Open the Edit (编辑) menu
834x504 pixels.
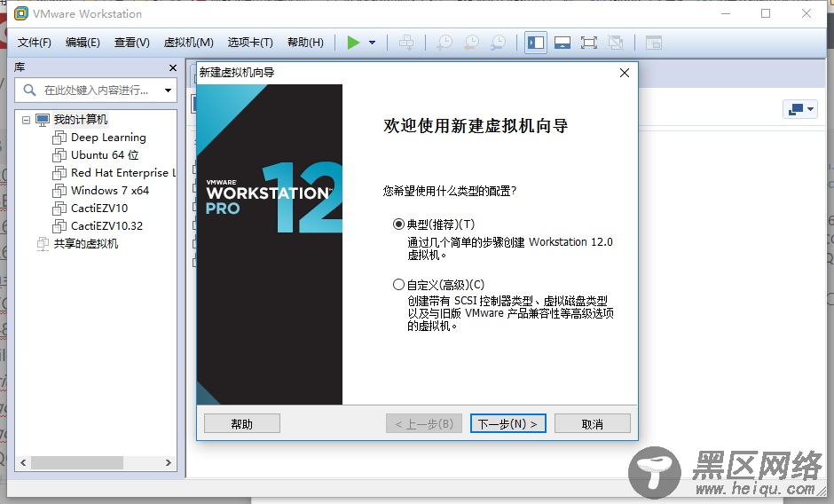(x=83, y=43)
